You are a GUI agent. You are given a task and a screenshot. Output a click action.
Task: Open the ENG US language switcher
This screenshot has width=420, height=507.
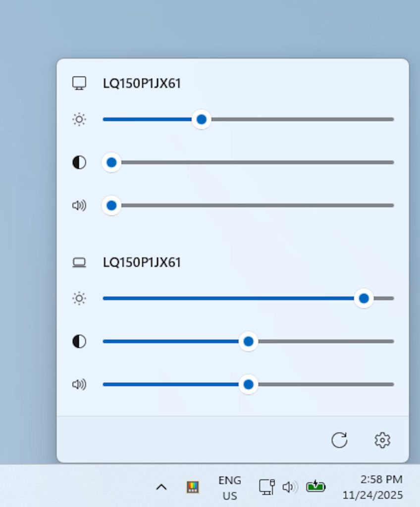(229, 488)
